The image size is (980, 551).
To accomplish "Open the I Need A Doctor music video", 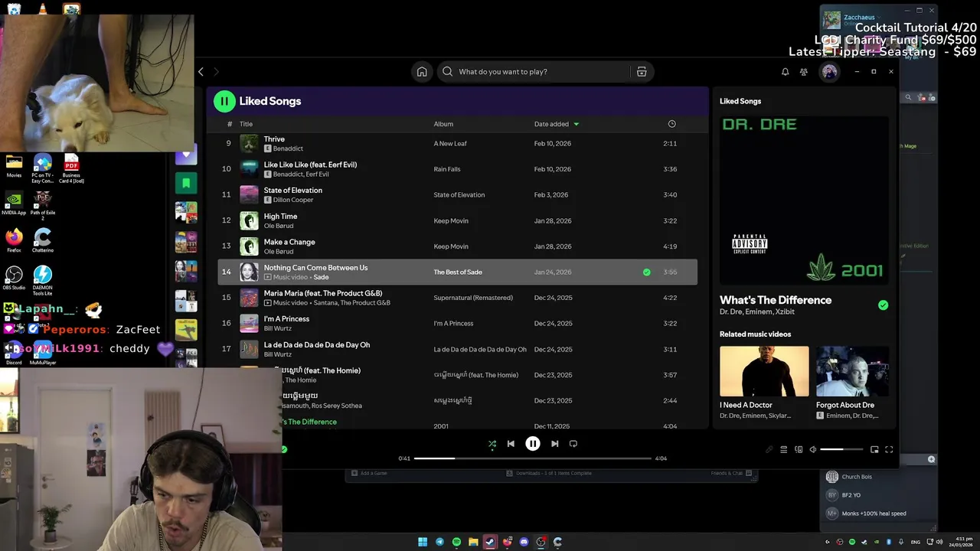I will [x=764, y=371].
